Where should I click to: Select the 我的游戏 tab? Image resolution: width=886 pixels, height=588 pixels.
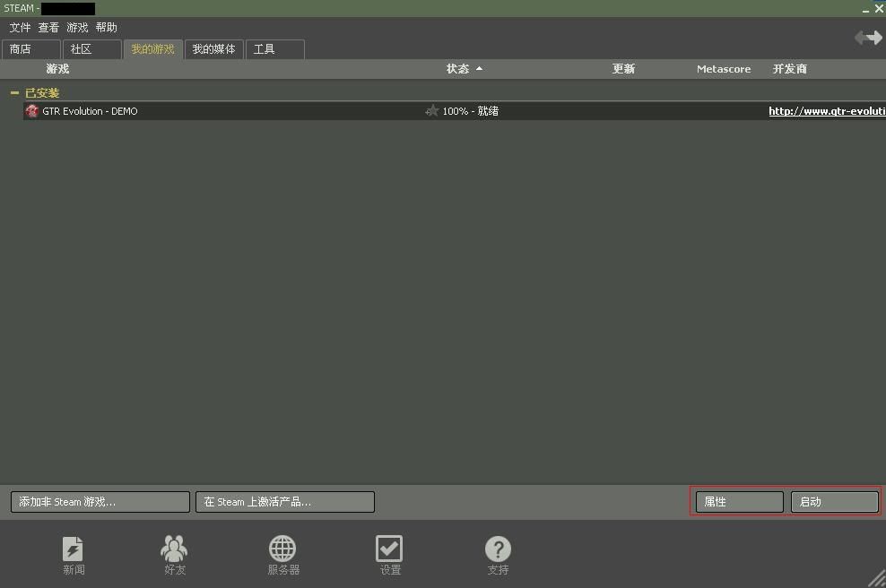tap(153, 49)
